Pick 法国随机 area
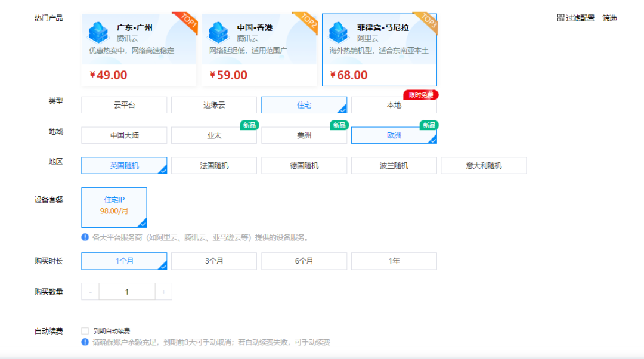The height and width of the screenshot is (359, 644). (214, 166)
